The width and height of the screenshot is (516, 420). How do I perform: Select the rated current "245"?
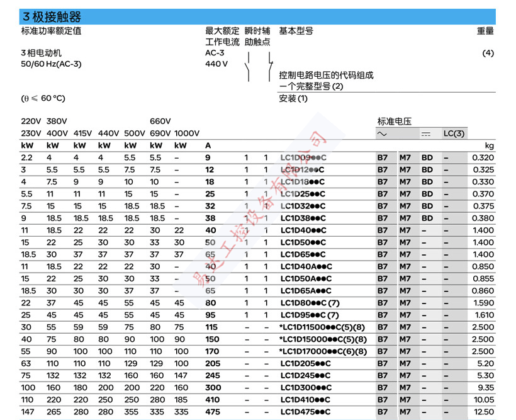pyautogui.click(x=213, y=376)
